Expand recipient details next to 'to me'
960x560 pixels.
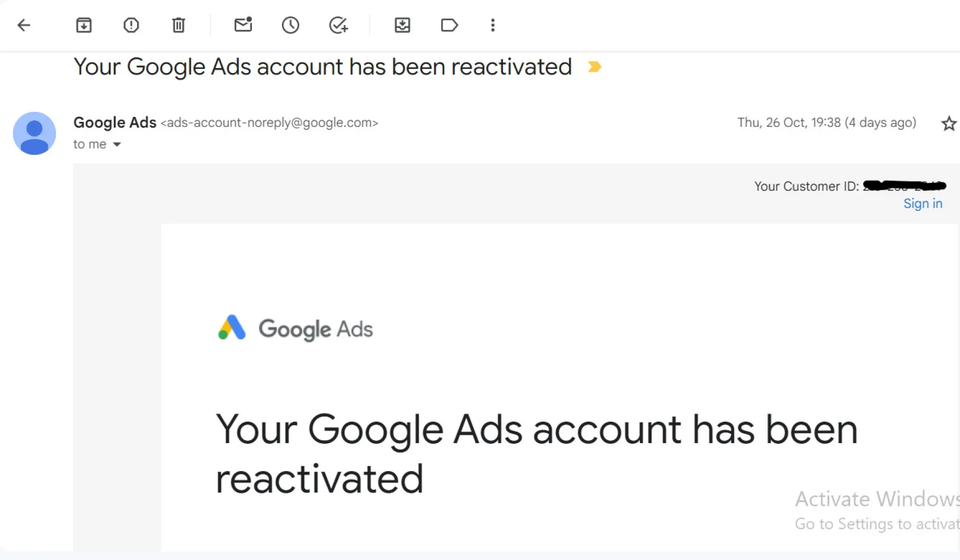[116, 144]
